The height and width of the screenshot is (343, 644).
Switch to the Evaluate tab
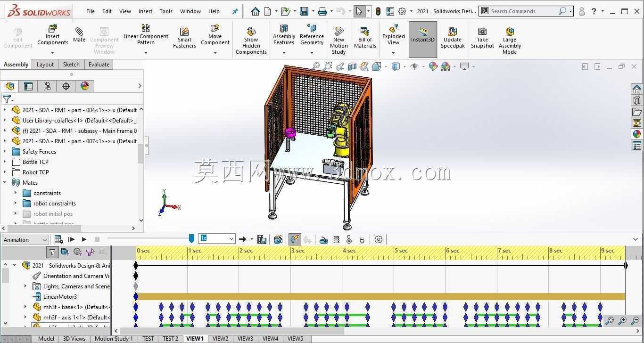99,65
